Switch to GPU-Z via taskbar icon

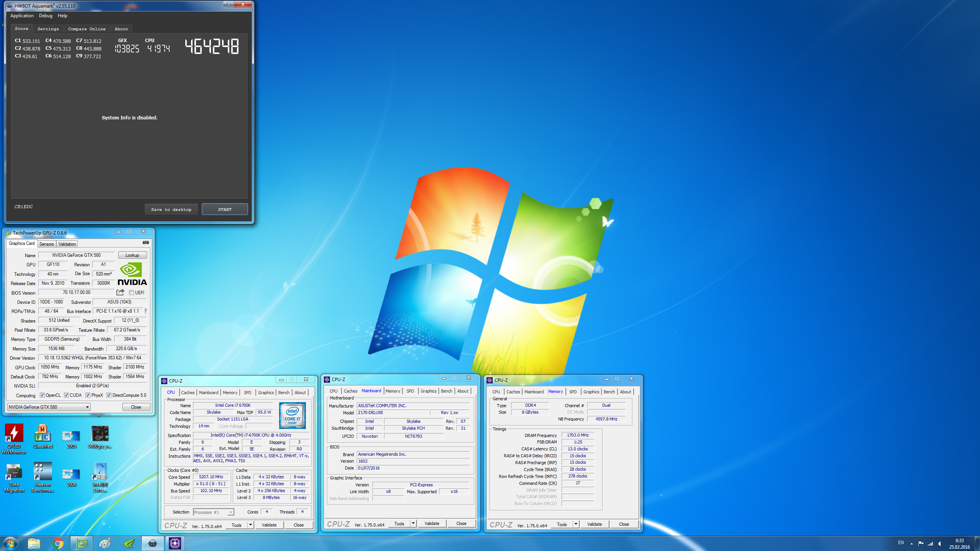coord(82,543)
